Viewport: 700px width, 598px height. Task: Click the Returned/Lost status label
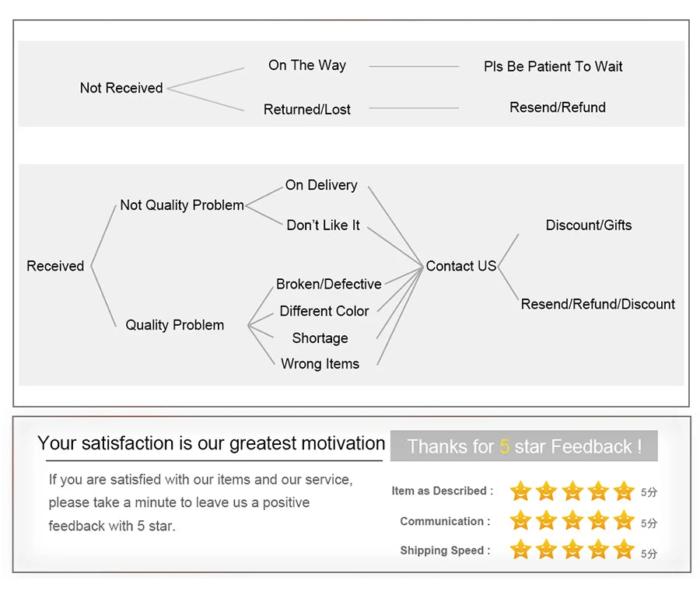pyautogui.click(x=307, y=110)
